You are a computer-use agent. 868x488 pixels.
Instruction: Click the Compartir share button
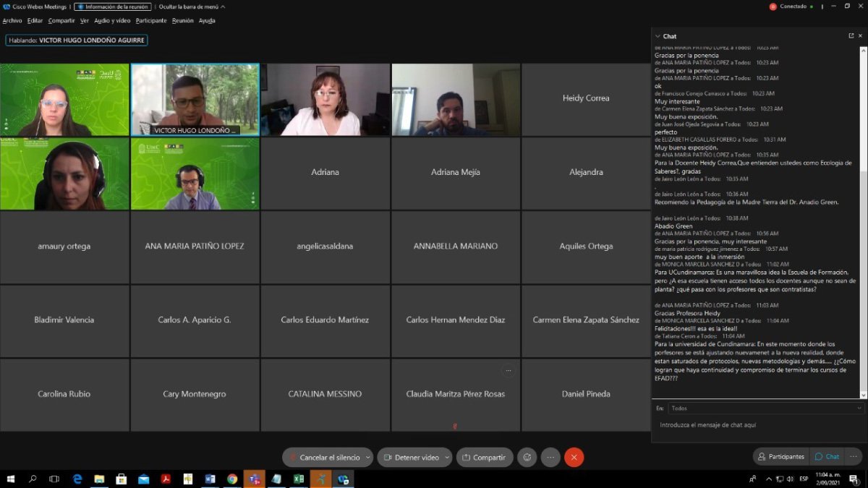(x=485, y=457)
